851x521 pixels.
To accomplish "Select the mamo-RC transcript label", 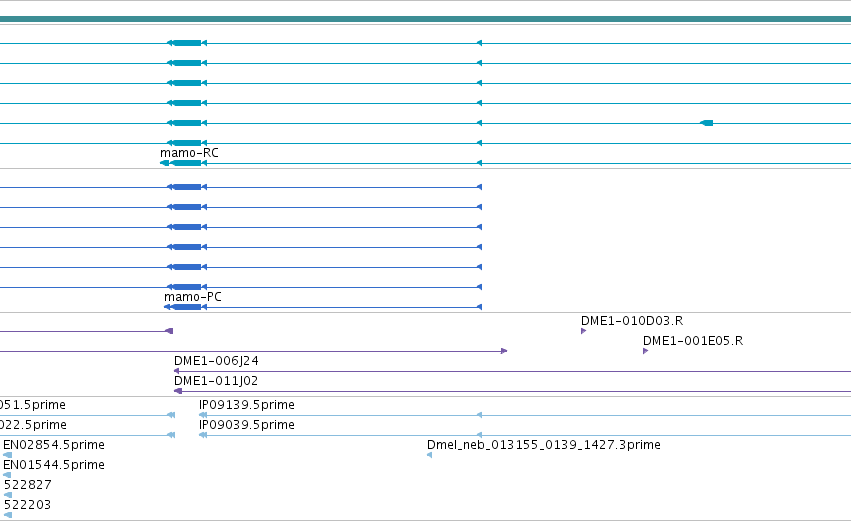I will click(x=189, y=153).
